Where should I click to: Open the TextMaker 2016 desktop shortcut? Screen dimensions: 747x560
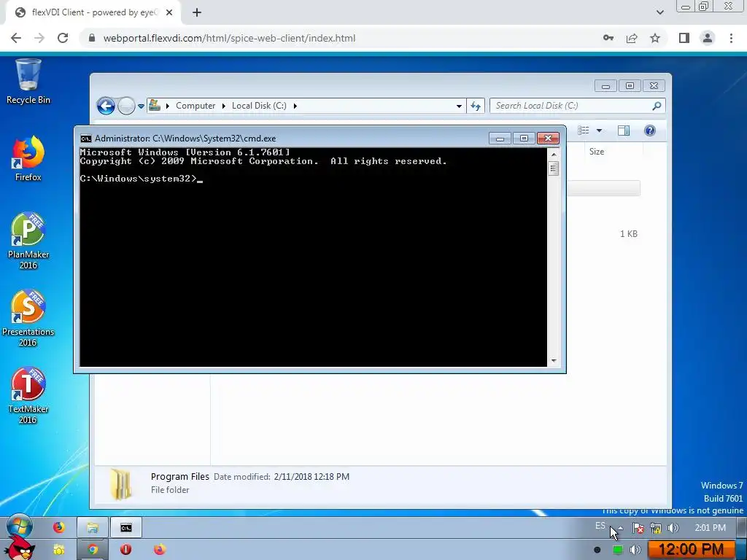(28, 396)
